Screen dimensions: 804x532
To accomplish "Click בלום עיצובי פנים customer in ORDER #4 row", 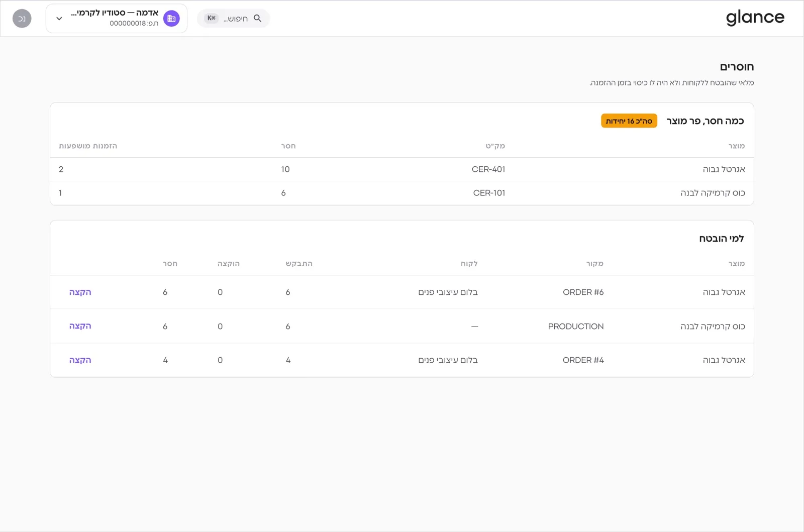I will coord(448,360).
